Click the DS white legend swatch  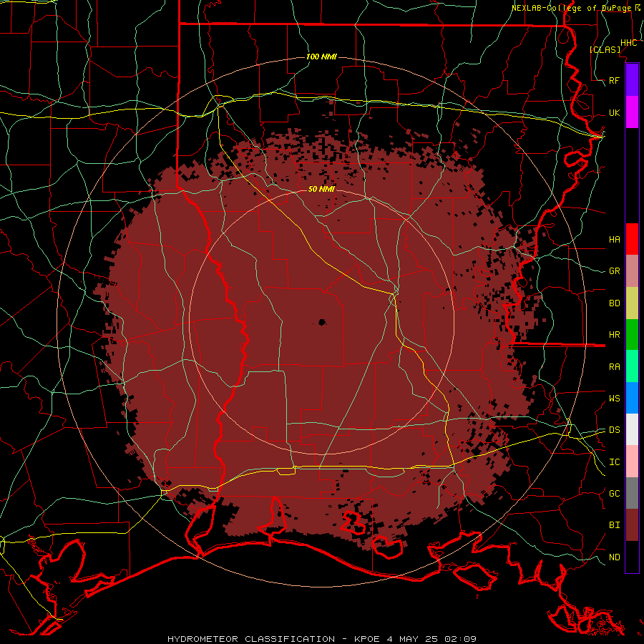coord(632,429)
